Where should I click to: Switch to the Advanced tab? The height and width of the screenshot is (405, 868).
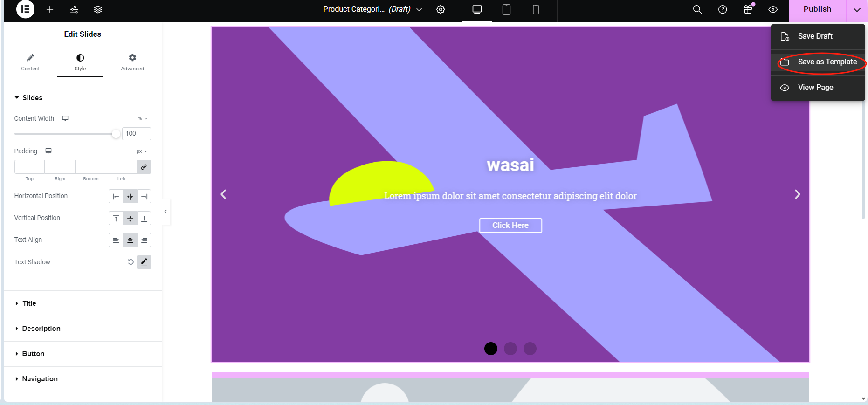point(132,62)
